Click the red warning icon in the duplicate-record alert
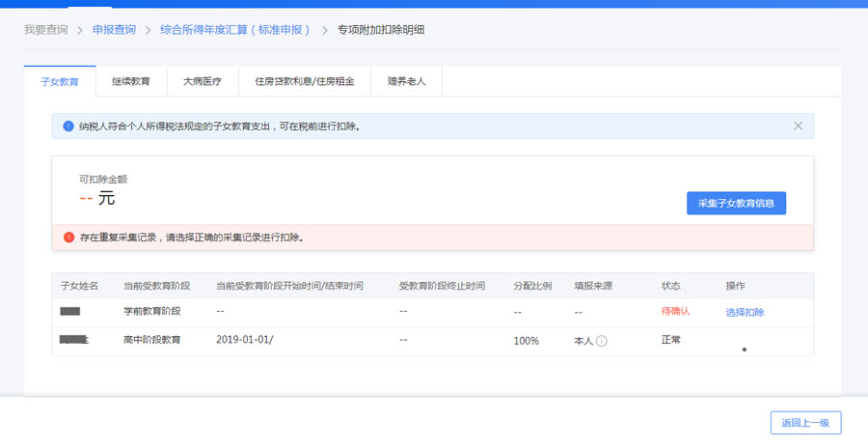Image resolution: width=868 pixels, height=448 pixels. [68, 237]
